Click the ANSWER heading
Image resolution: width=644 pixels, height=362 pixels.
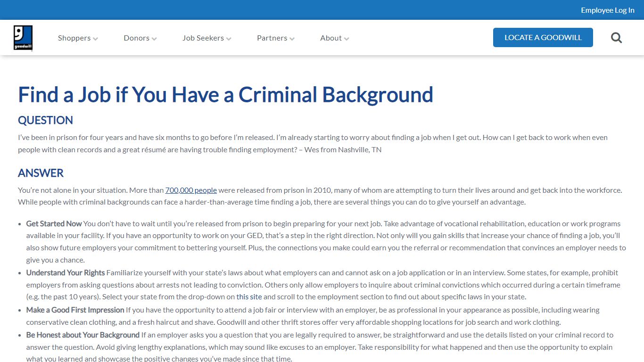(x=41, y=173)
